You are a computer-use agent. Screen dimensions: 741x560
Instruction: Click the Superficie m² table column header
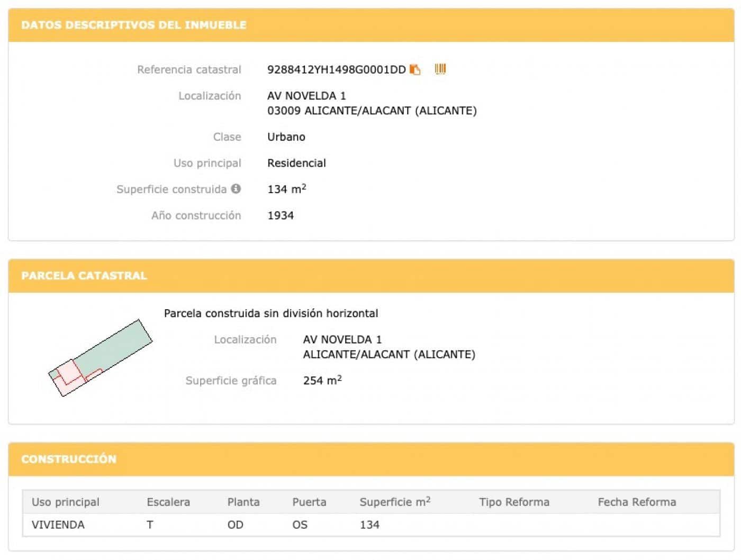tap(394, 502)
